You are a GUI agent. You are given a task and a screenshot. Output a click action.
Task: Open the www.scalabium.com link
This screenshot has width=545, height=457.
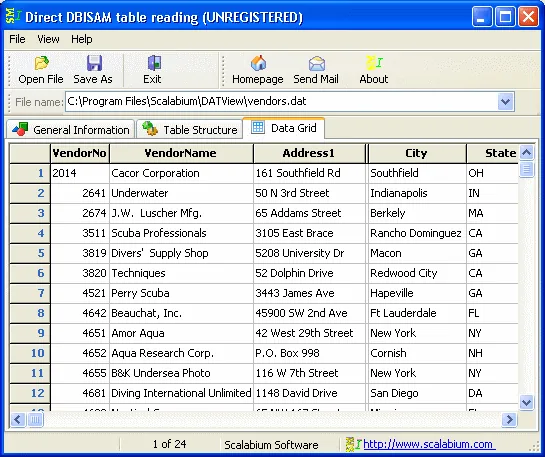tap(428, 444)
